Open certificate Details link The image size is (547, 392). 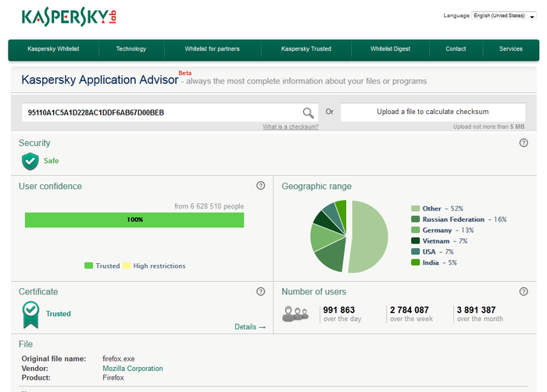coord(250,326)
